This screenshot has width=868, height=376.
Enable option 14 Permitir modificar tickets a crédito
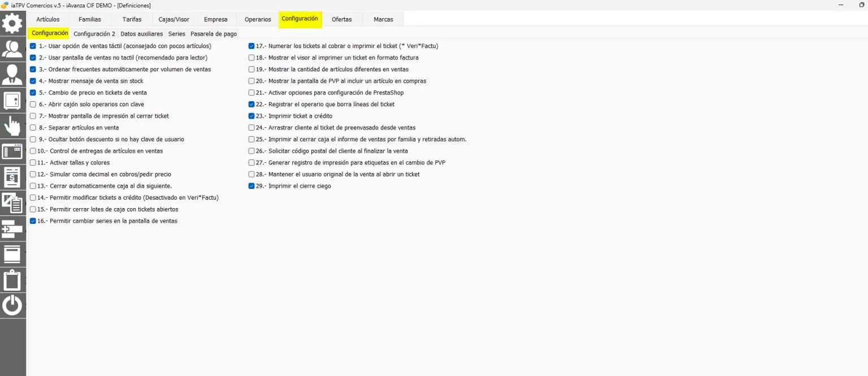click(33, 198)
